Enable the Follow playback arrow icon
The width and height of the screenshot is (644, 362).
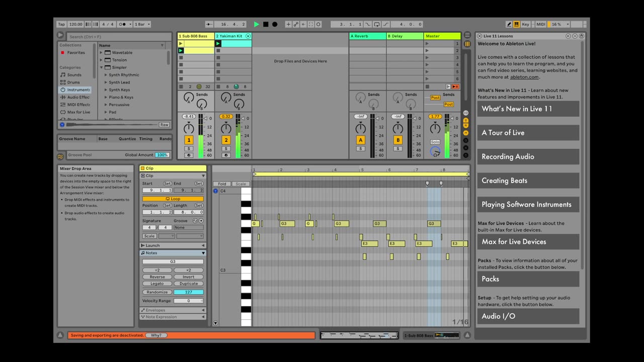coord(209,24)
